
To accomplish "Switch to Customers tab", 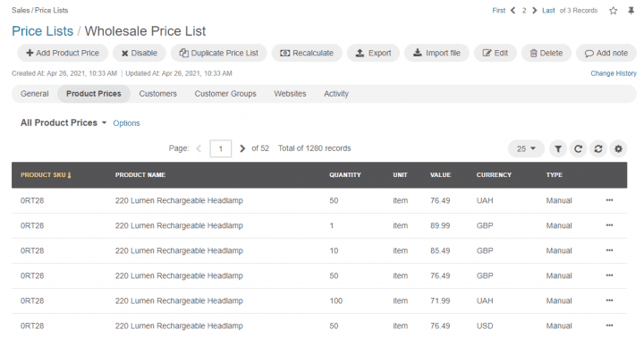I will 157,94.
